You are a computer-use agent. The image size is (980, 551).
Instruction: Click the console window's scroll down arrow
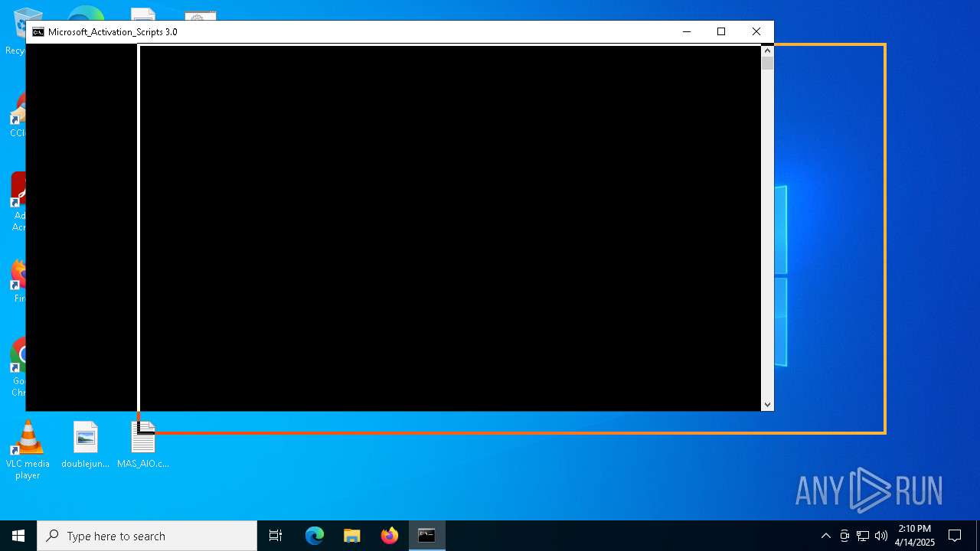pos(767,405)
